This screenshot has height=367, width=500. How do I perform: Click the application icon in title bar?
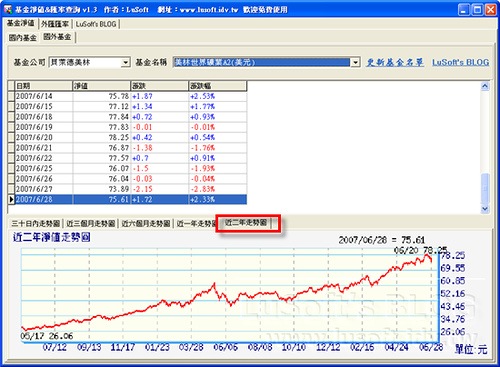point(7,9)
